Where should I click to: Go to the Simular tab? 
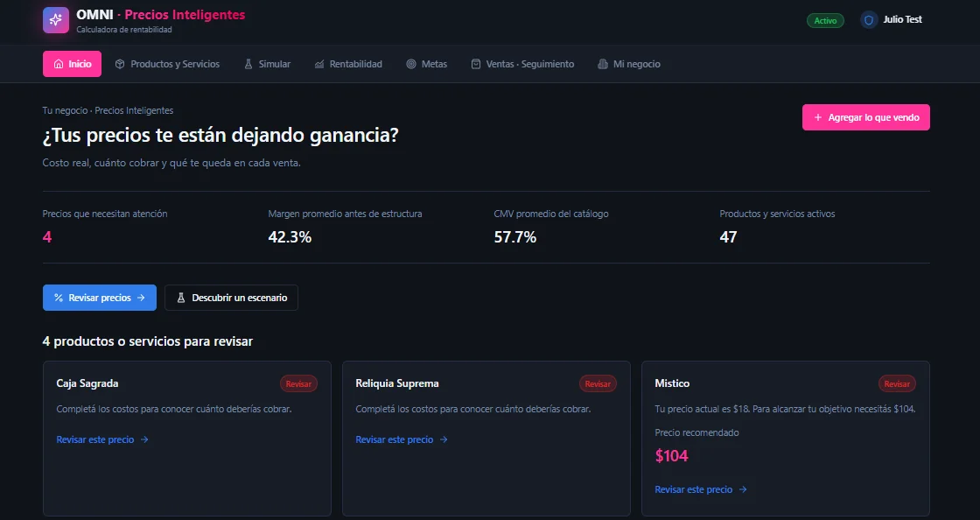[x=267, y=64]
